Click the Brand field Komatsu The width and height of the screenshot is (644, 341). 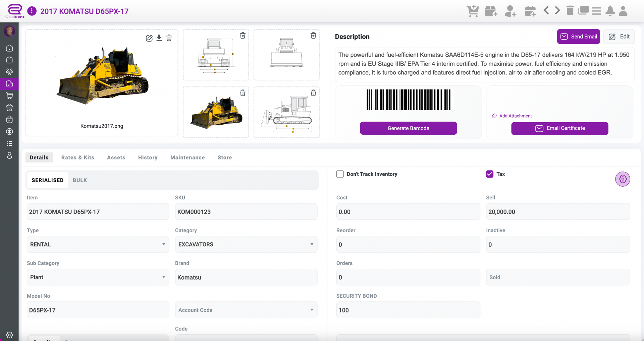246,277
